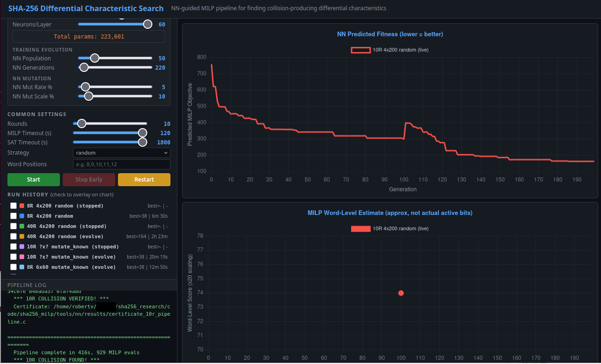Viewport: 601px width, 364px height.
Task: Click the red data point in the MILP chart
Action: [401, 293]
